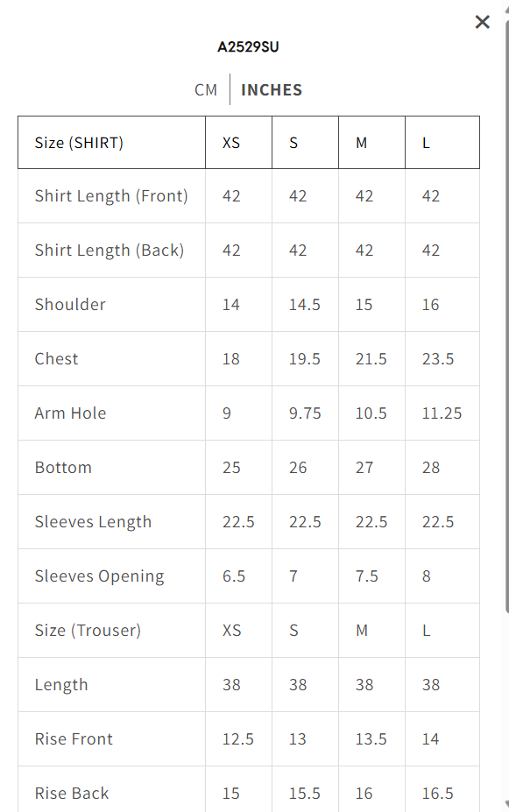Switch measurements to CM units
Image resolution: width=509 pixels, height=812 pixels.
point(206,89)
